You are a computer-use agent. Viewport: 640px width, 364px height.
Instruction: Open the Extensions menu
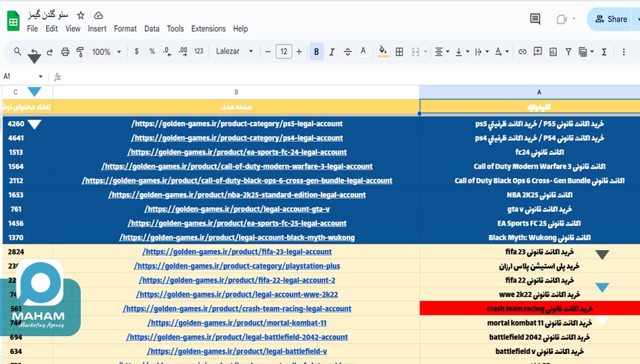[208, 28]
